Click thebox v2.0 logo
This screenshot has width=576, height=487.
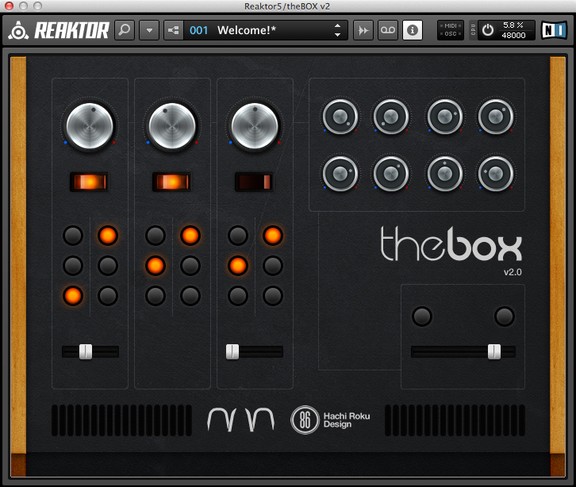pos(451,250)
